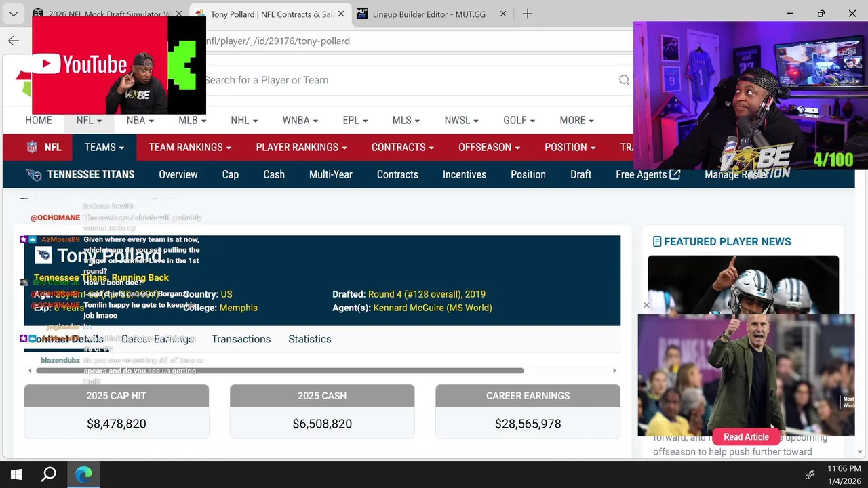
Task: Click the 2025 CAP HIT value $8,478,820
Action: click(x=117, y=424)
